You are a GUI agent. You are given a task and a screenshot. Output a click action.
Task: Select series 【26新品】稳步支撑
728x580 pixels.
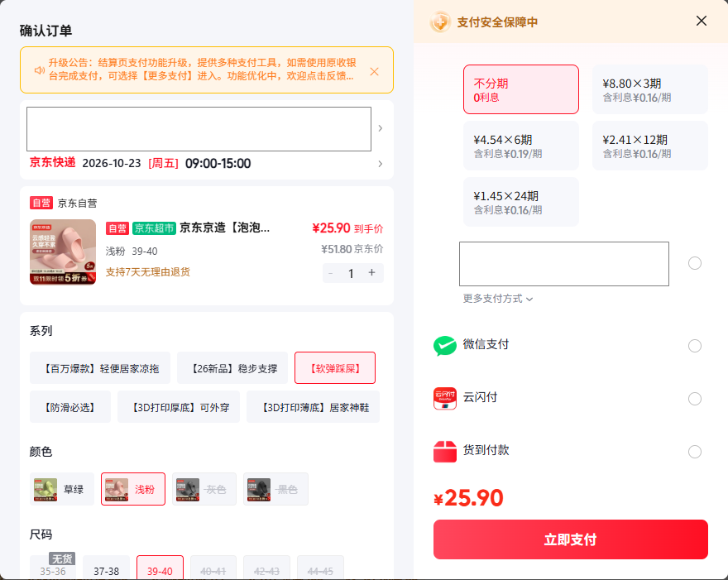[232, 368]
